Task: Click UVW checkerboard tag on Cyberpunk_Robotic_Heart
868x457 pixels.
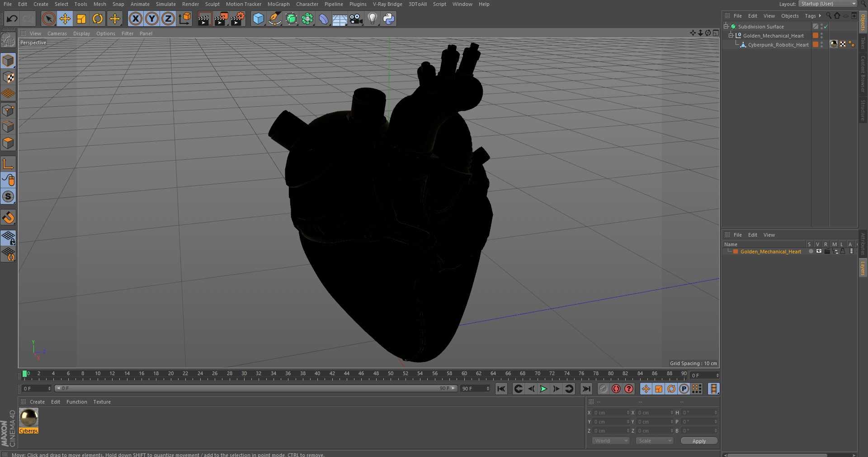Action: click(x=843, y=44)
